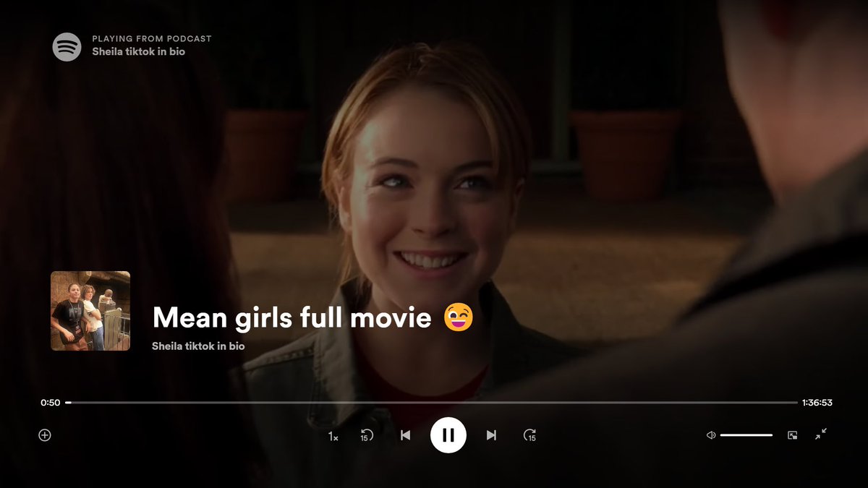The width and height of the screenshot is (868, 488).
Task: Open the picture-in-picture miniplayer
Action: tap(793, 435)
